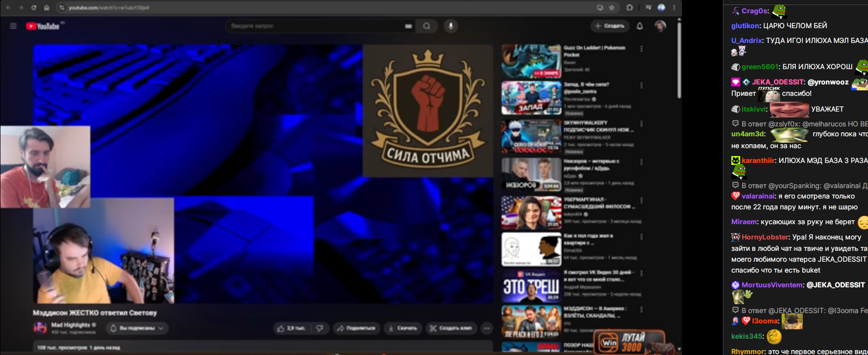This screenshot has height=355, width=868.
Task: Click chat username kekis345
Action: point(747,336)
